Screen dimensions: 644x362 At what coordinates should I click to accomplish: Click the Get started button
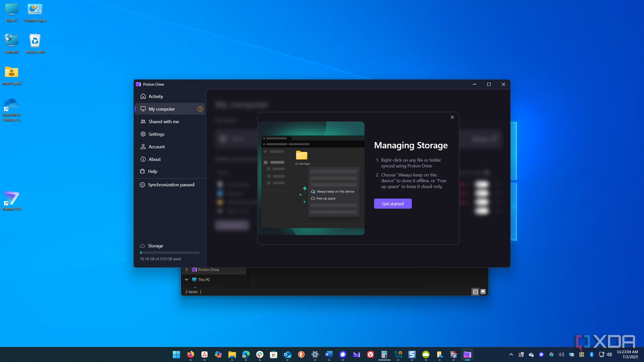(393, 204)
